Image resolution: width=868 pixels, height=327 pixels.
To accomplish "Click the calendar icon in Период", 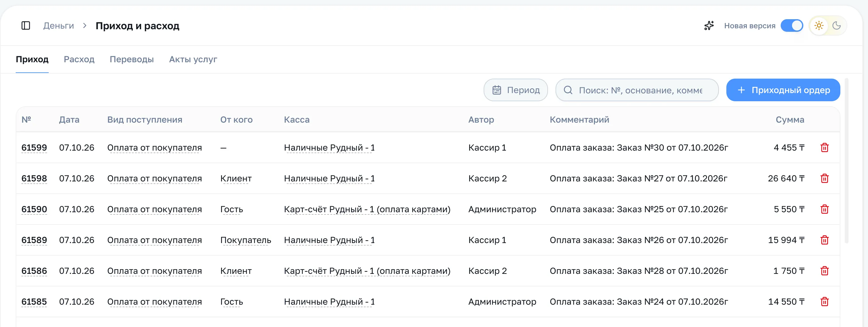I will click(497, 90).
